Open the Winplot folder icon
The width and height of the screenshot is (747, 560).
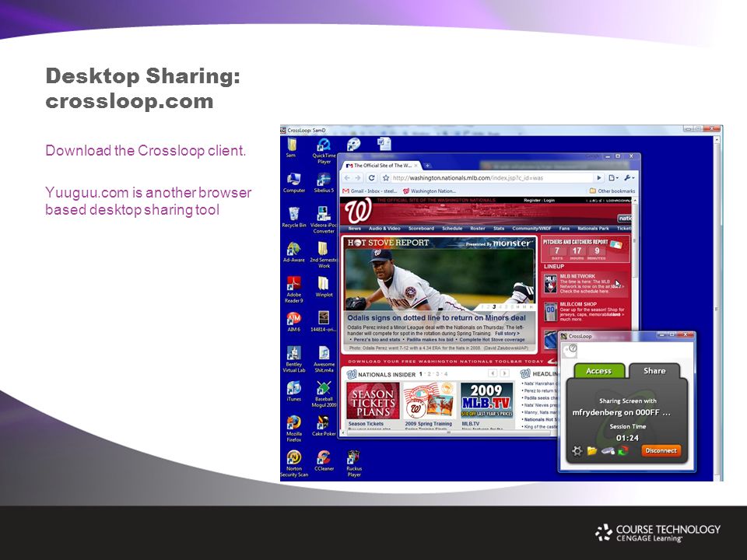(x=324, y=287)
